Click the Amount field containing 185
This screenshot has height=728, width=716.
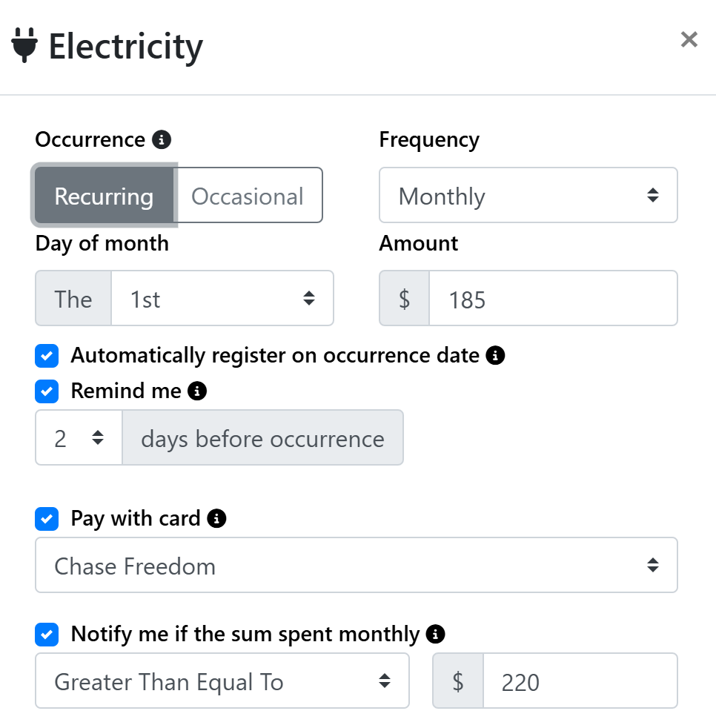pos(552,298)
